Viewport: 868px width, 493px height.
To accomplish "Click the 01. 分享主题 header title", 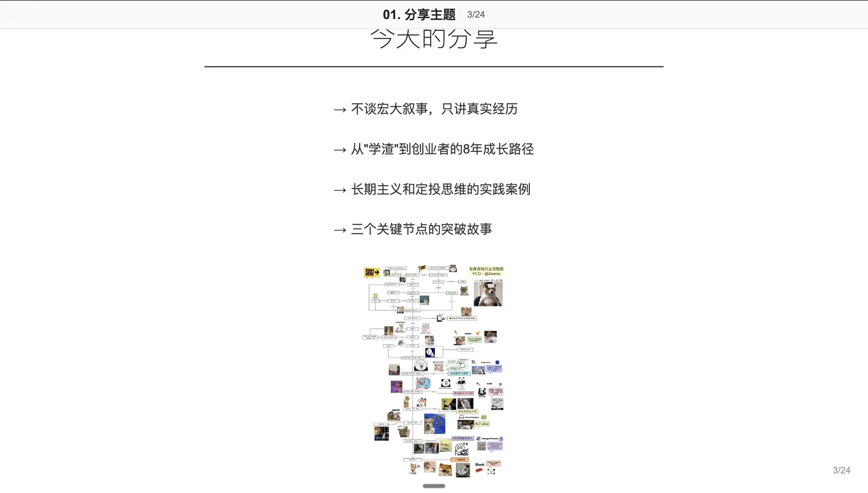I will click(x=420, y=14).
